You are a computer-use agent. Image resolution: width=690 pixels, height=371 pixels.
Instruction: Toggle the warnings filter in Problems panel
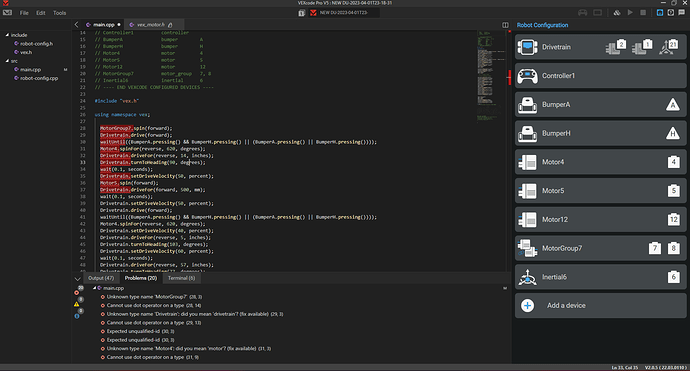coord(77,304)
